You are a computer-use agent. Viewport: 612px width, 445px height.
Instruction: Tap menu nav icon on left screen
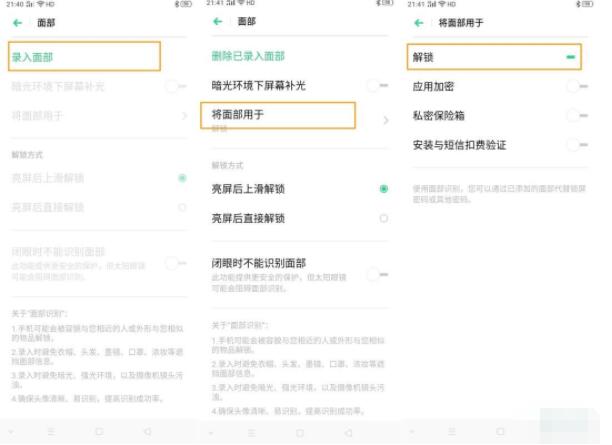point(51,432)
